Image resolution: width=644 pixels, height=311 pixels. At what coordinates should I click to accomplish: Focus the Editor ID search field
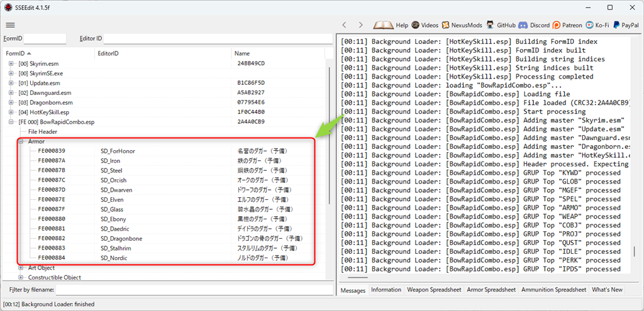tap(218, 38)
